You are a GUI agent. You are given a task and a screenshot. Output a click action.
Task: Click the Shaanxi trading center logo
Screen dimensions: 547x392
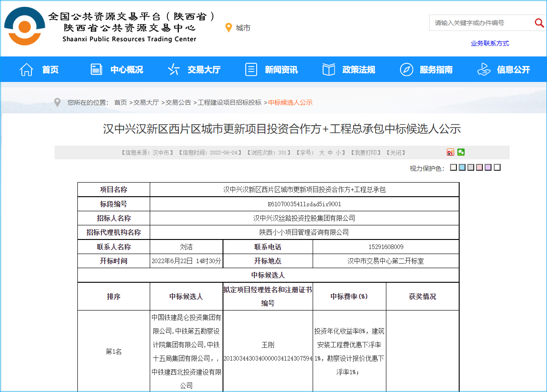click(x=25, y=26)
